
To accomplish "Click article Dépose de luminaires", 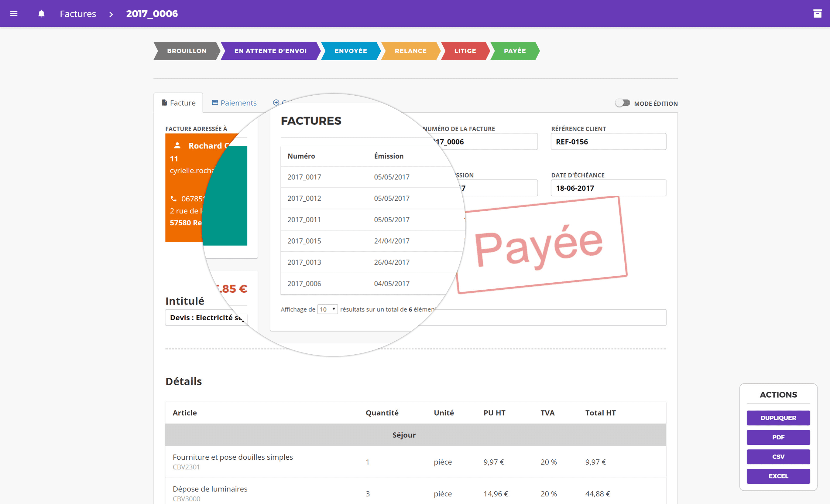I will (x=210, y=489).
